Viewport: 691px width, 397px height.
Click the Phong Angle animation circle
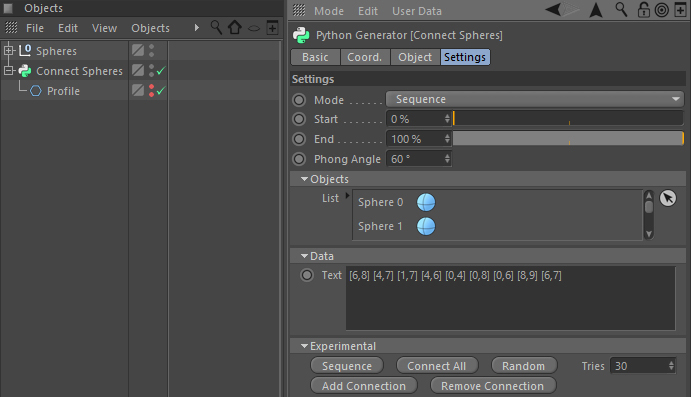[299, 159]
